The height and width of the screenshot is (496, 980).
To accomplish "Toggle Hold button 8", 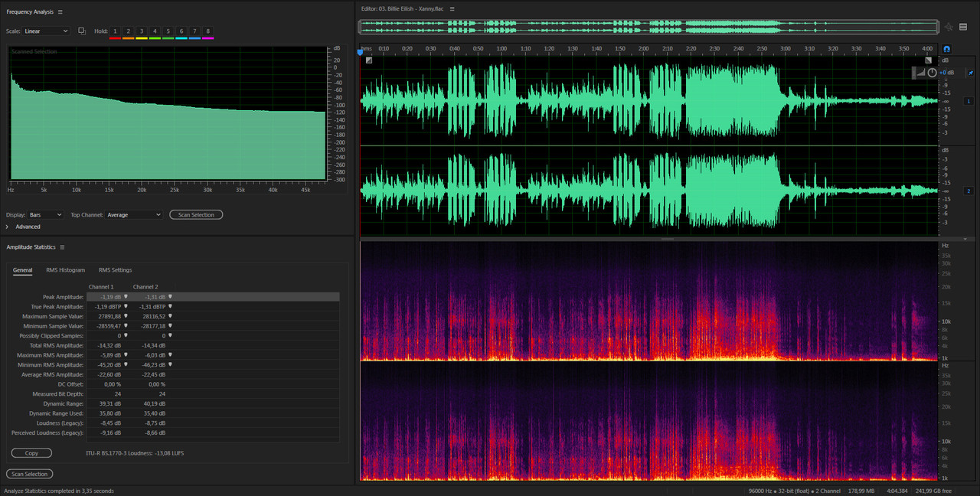I will point(207,31).
